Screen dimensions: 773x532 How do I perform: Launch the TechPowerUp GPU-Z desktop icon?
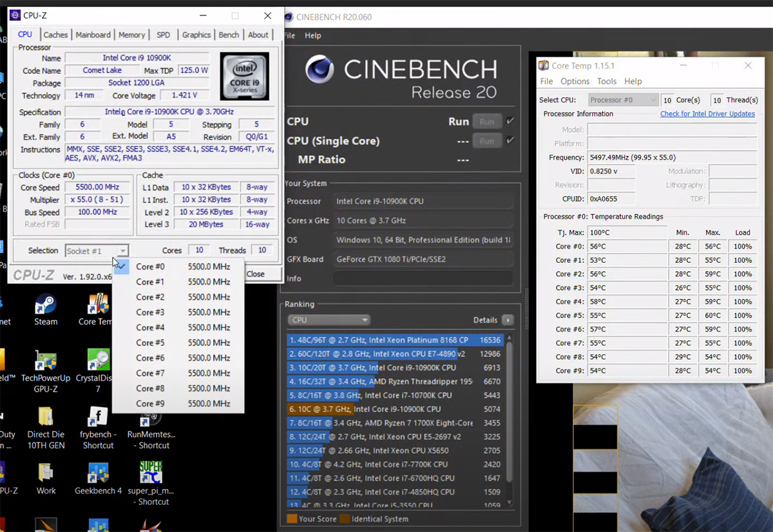pos(46,371)
